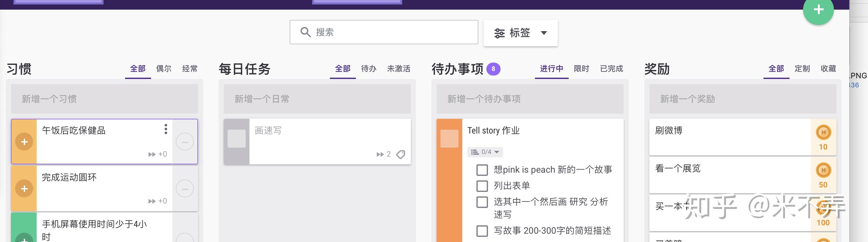868x242 pixels.
Task: Select the 进行中 tab under 待办事项
Action: [552, 69]
